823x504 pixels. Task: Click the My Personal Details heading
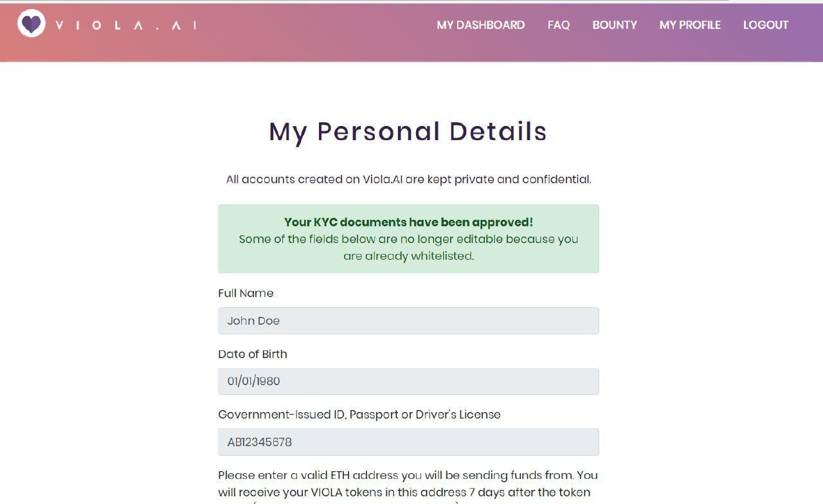point(408,132)
